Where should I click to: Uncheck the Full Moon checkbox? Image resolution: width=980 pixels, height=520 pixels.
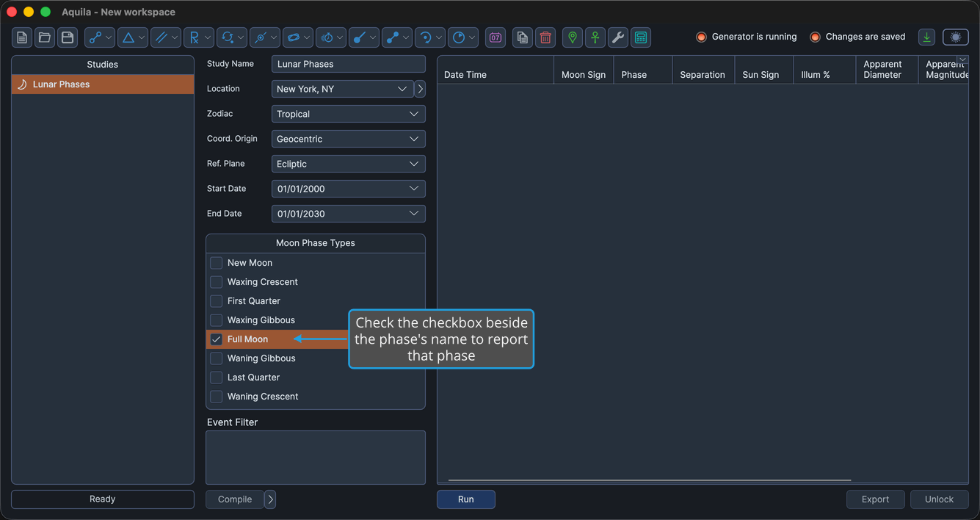217,339
